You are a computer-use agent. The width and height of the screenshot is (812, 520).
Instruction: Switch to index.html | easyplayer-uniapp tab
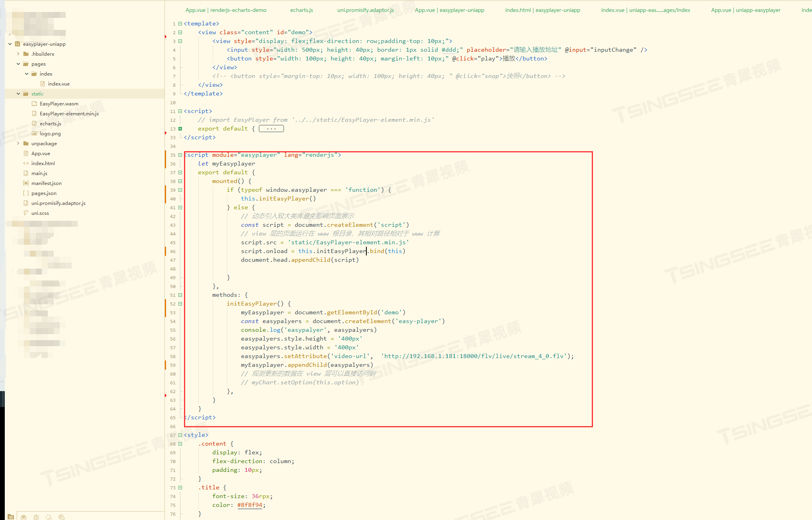tap(543, 10)
